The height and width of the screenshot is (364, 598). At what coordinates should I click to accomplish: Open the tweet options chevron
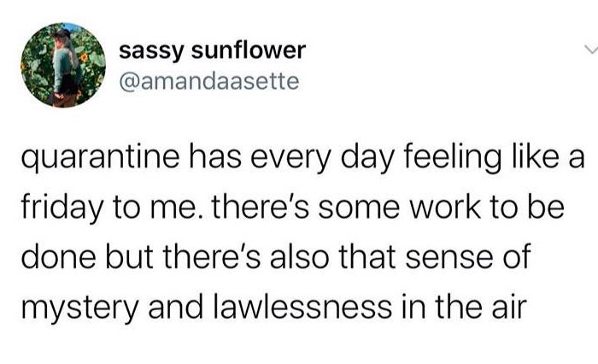(589, 50)
